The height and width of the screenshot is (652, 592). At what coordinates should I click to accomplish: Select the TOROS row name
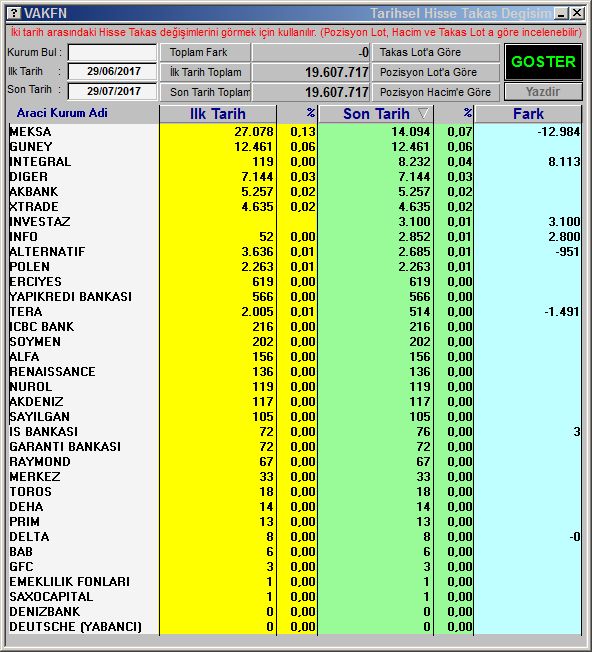pyautogui.click(x=31, y=491)
